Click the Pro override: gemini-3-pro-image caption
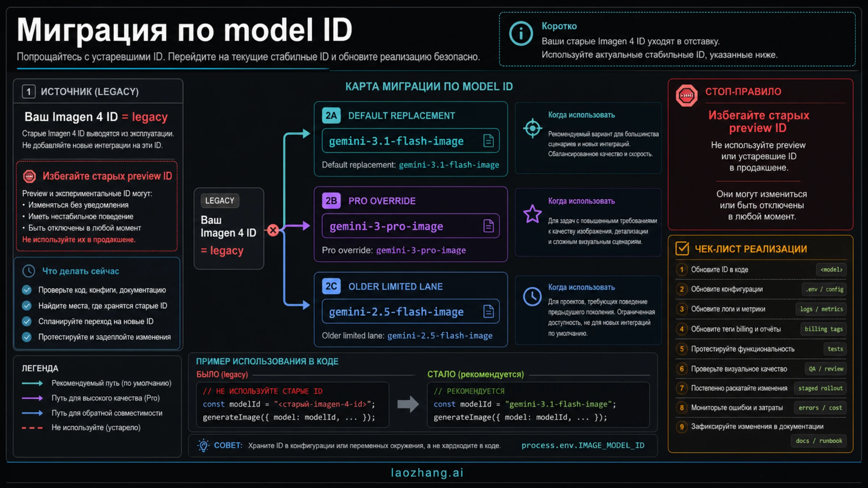 (394, 250)
